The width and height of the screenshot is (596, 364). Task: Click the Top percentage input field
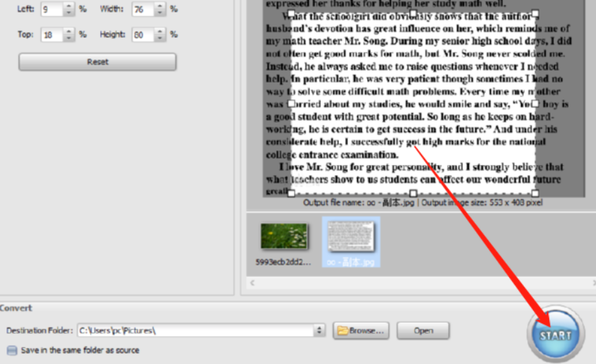click(x=52, y=35)
